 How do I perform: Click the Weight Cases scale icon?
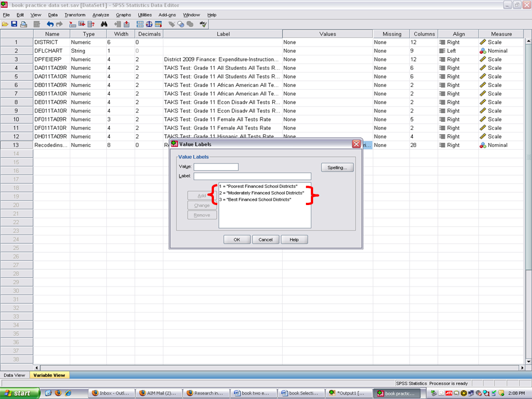coord(149,24)
